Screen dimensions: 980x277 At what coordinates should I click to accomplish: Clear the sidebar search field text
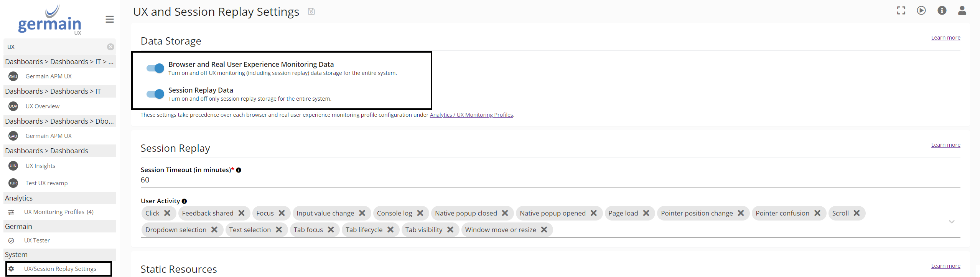pyautogui.click(x=110, y=47)
